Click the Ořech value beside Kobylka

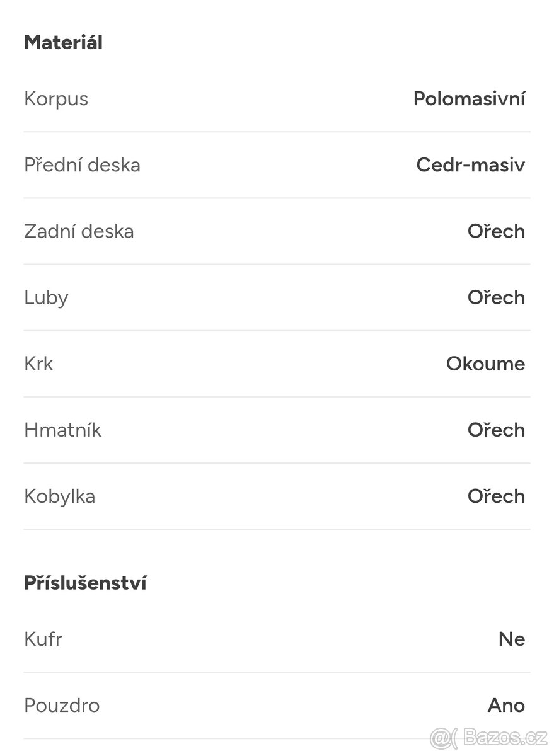[x=496, y=496]
